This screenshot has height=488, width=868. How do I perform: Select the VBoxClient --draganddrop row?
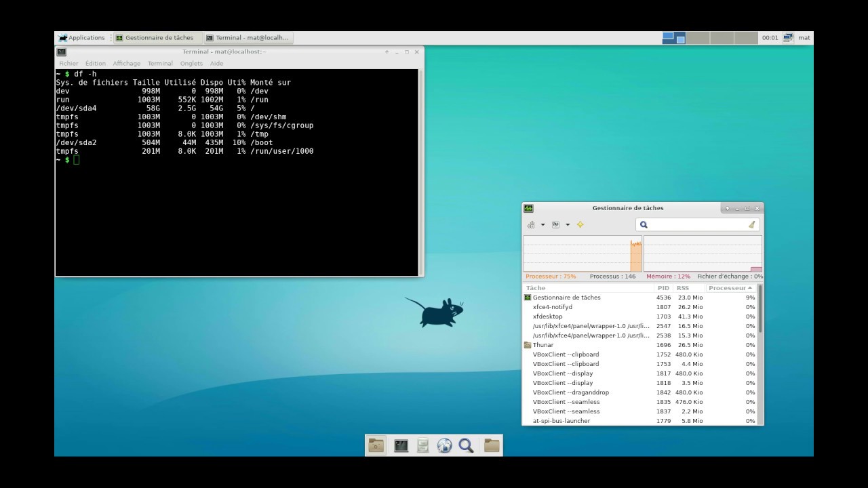[x=639, y=392]
